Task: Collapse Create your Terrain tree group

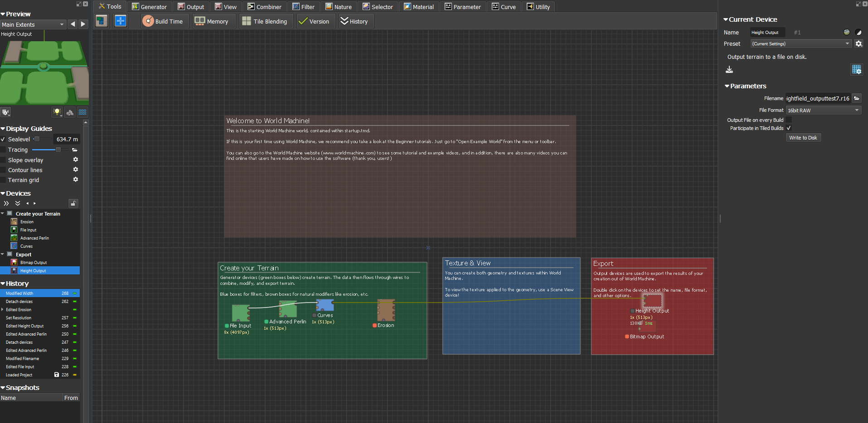Action: coord(2,213)
